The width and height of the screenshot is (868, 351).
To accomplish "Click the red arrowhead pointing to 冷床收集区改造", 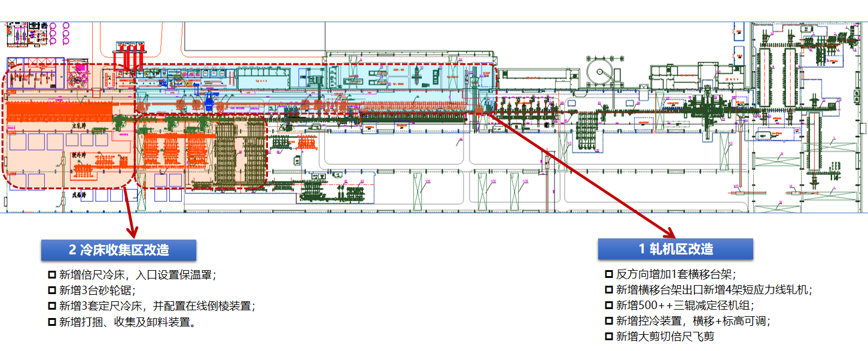I will (x=132, y=229).
